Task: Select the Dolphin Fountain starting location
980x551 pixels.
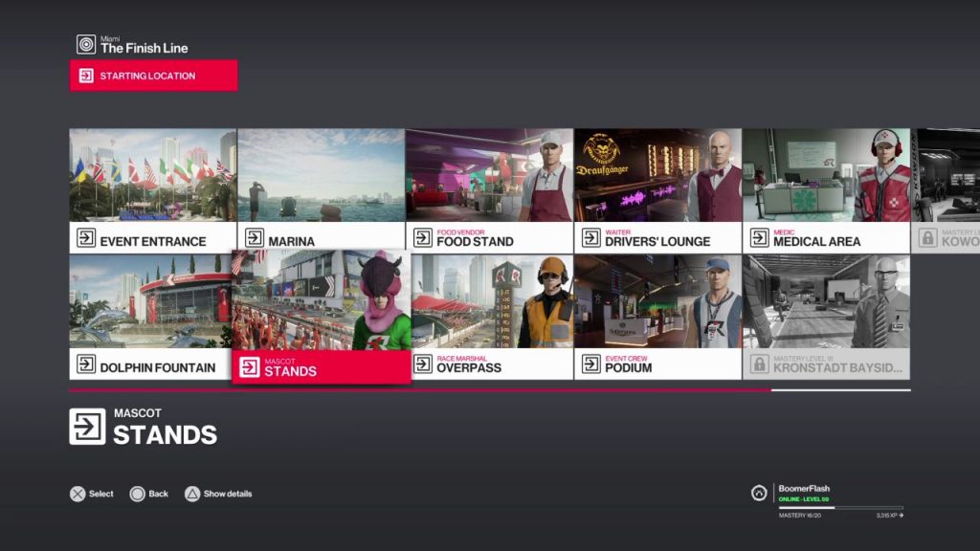Action: coord(153,317)
